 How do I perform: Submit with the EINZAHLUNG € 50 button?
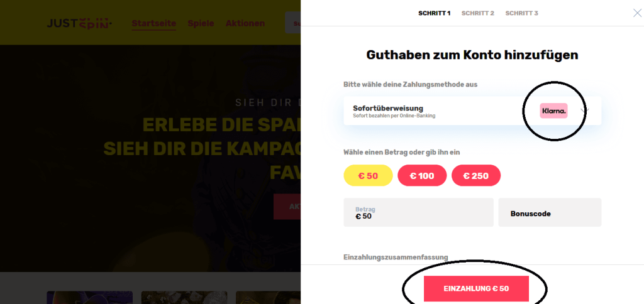[476, 288]
